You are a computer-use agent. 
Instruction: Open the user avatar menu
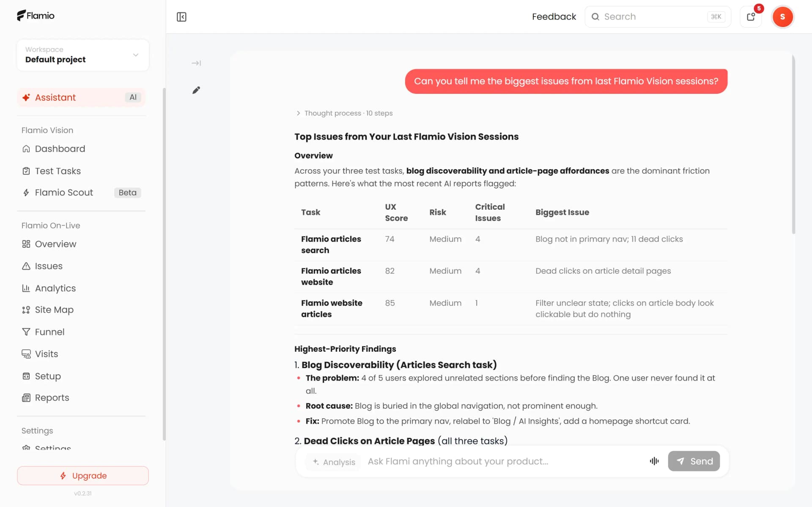point(782,17)
